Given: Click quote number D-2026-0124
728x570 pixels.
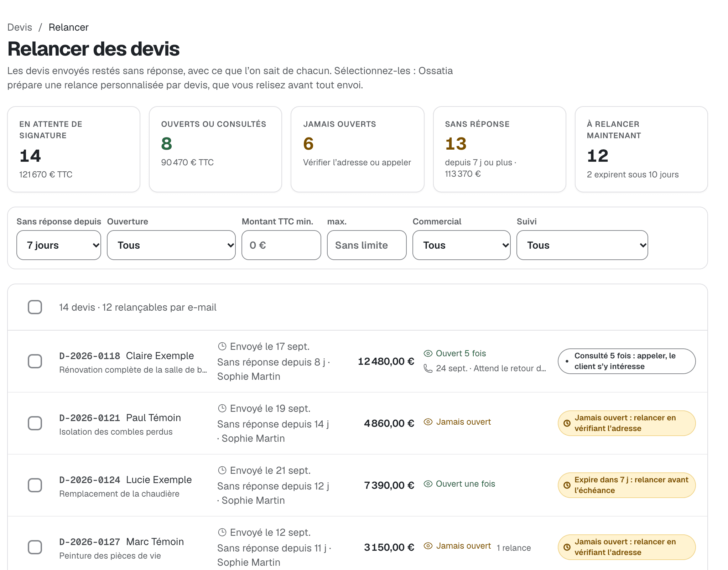Looking at the screenshot, I should tap(90, 480).
